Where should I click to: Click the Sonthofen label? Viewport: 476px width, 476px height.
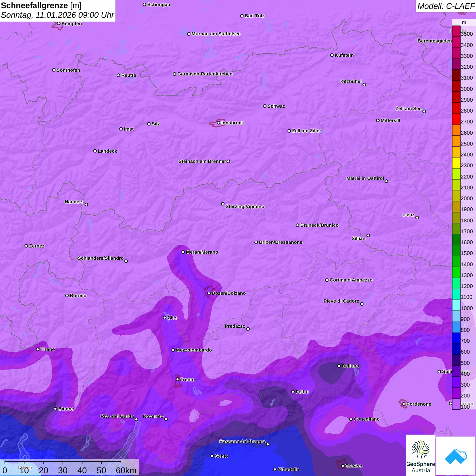68,70
